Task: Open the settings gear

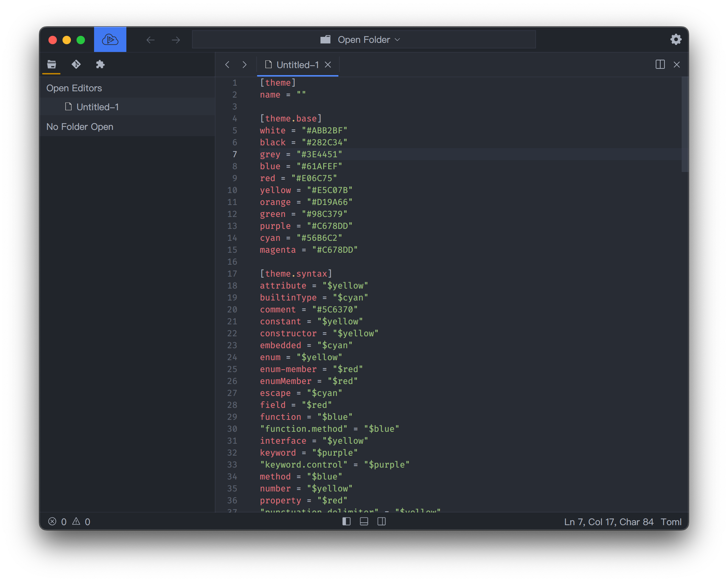Action: click(676, 39)
